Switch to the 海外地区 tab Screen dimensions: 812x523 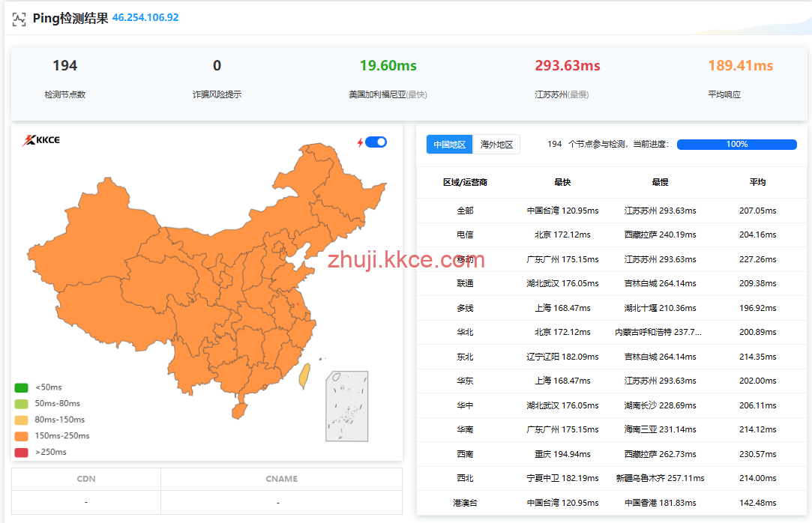[x=496, y=145]
